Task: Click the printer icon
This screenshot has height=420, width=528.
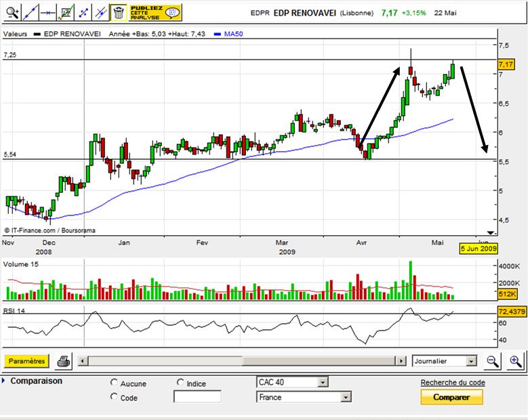Action: pyautogui.click(x=63, y=362)
